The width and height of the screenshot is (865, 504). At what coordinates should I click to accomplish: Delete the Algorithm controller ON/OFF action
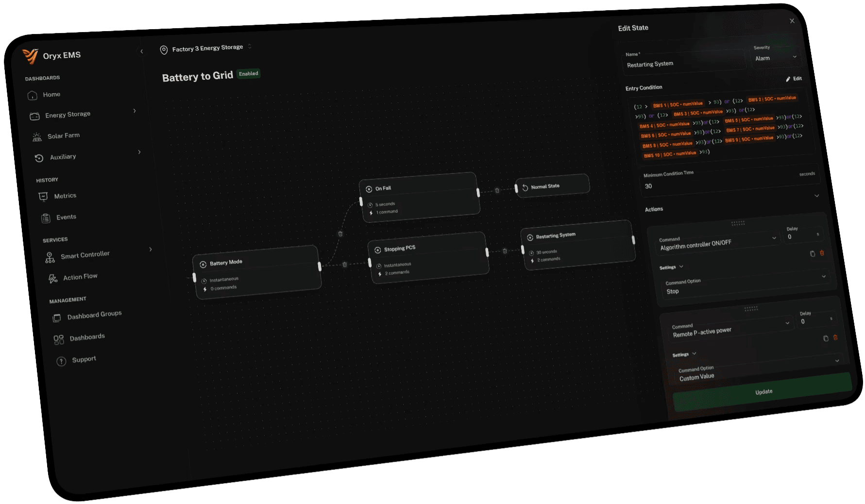822,252
